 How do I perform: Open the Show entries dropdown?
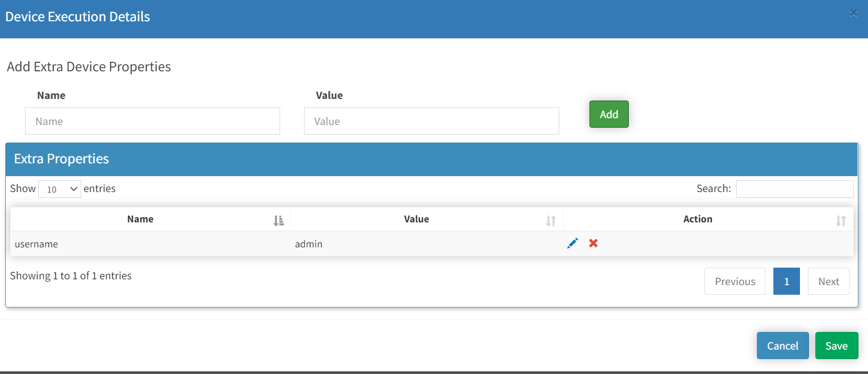60,189
